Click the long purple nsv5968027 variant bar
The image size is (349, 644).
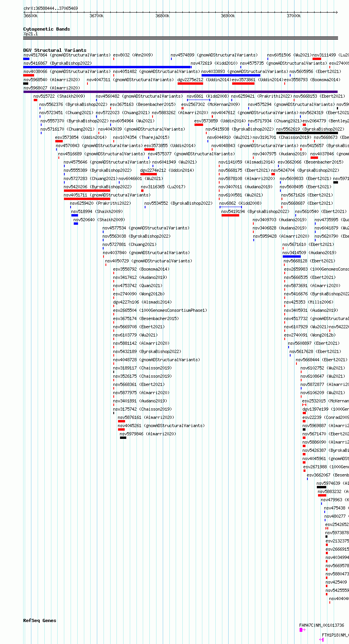point(180,92)
